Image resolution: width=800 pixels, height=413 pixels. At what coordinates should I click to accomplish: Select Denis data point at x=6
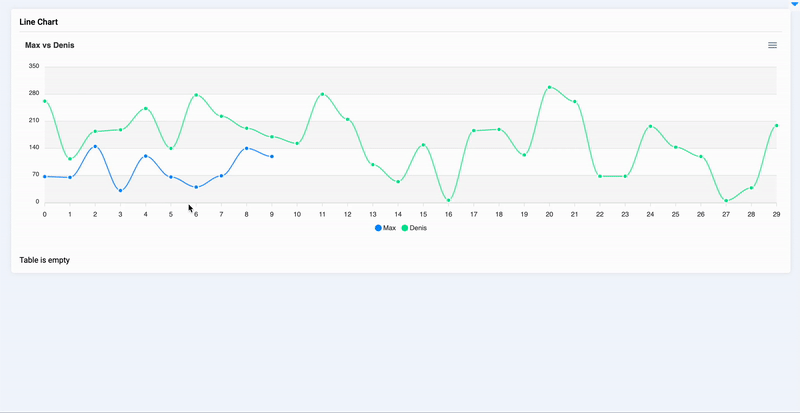[x=196, y=95]
